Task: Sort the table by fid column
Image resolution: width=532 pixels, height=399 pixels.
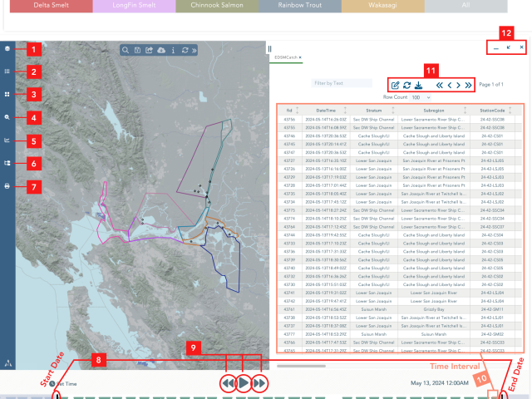Action: (289, 111)
